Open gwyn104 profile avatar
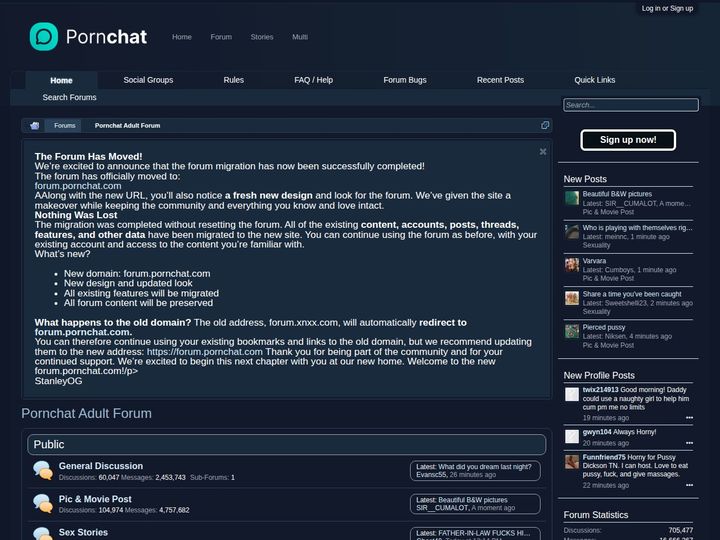The height and width of the screenshot is (540, 720). (572, 436)
